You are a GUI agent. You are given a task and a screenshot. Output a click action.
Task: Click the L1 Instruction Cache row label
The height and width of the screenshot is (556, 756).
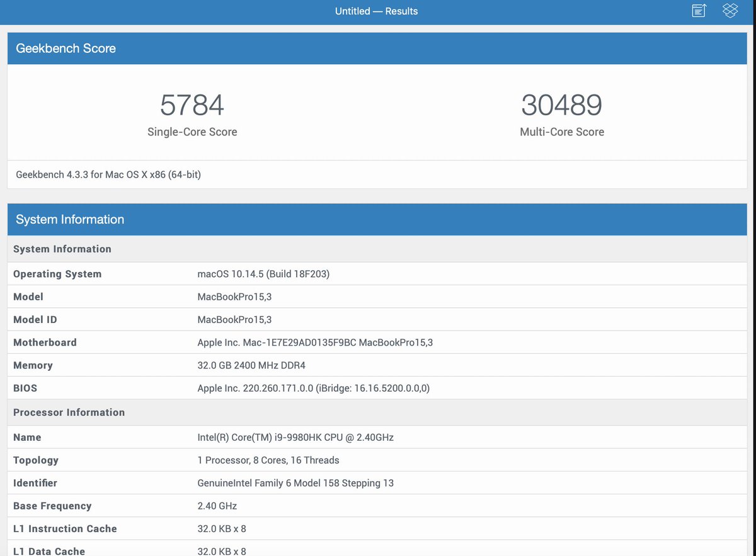[65, 529]
